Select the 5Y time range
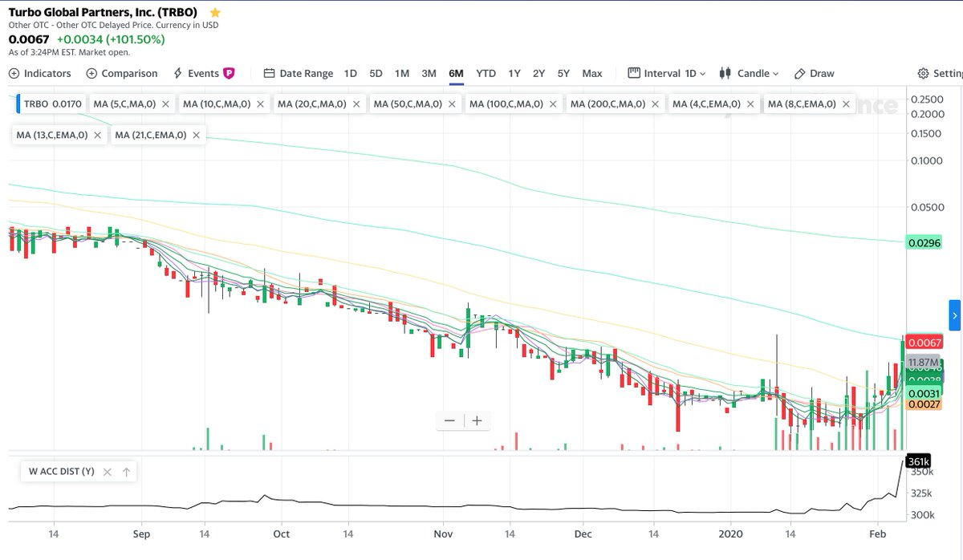 564,73
